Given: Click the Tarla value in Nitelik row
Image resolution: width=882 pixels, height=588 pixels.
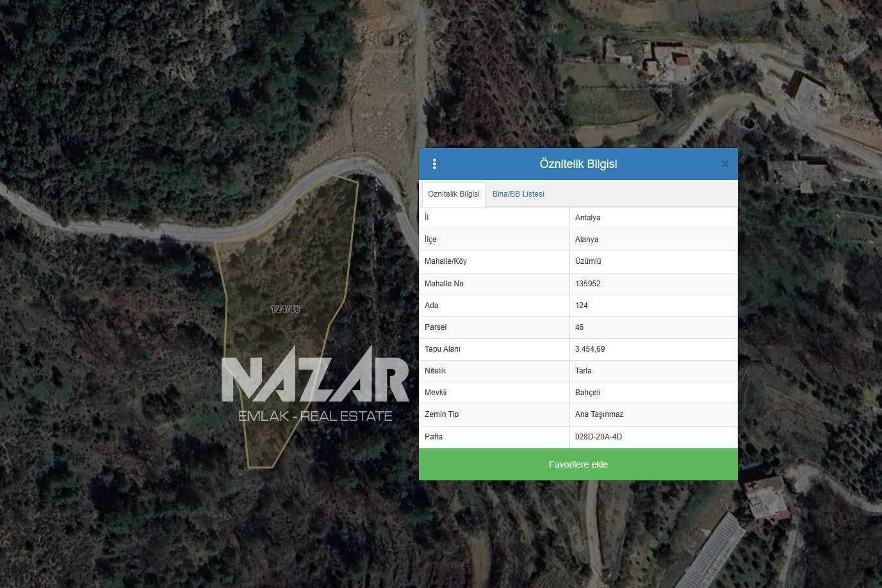Looking at the screenshot, I should click(x=584, y=371).
